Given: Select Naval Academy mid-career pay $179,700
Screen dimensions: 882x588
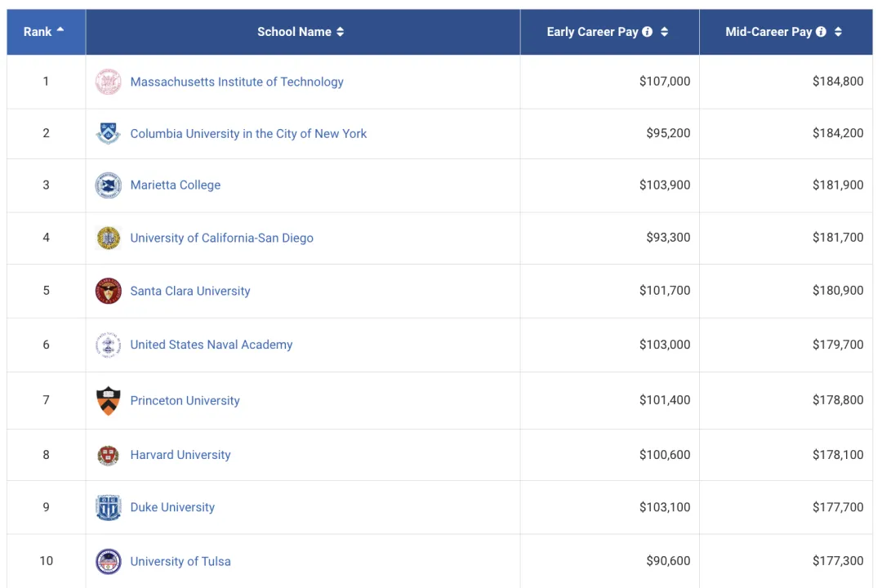Looking at the screenshot, I should pyautogui.click(x=838, y=345).
